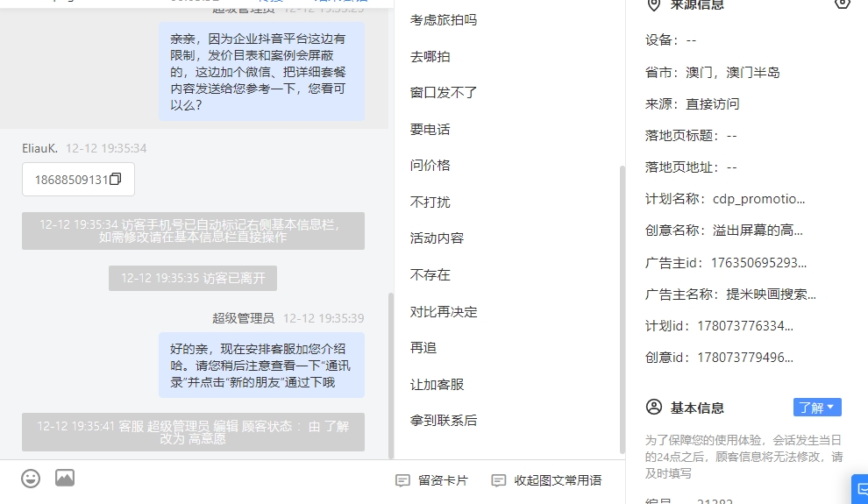Select quick phrase 不存在
868x504 pixels.
click(430, 275)
